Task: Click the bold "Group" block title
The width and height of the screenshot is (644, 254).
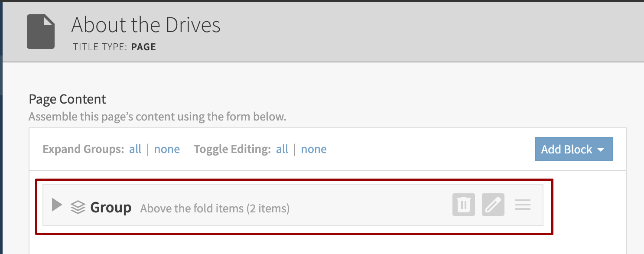Action: [x=111, y=208]
